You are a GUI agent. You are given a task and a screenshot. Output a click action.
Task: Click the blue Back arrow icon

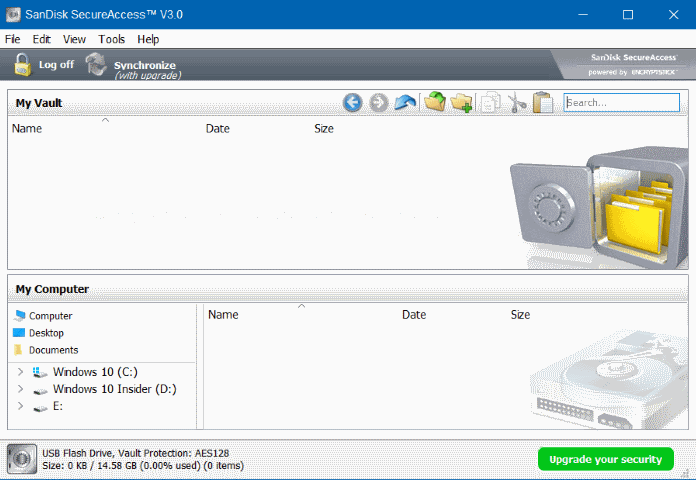(352, 103)
